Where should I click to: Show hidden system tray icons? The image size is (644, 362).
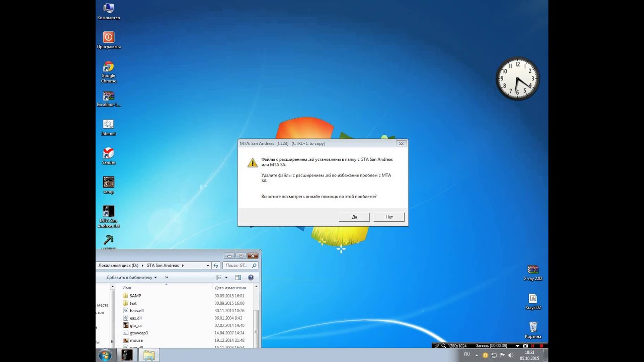click(477, 355)
